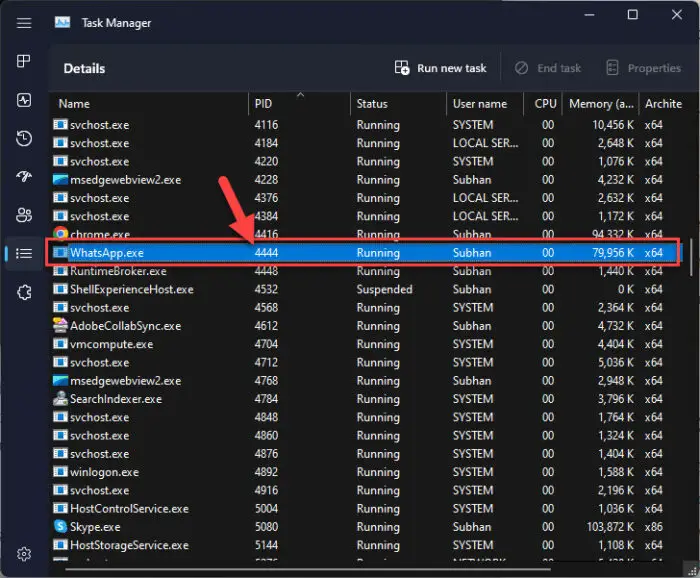Click the Skype.exe process icon
The height and width of the screenshot is (578, 700).
60,526
